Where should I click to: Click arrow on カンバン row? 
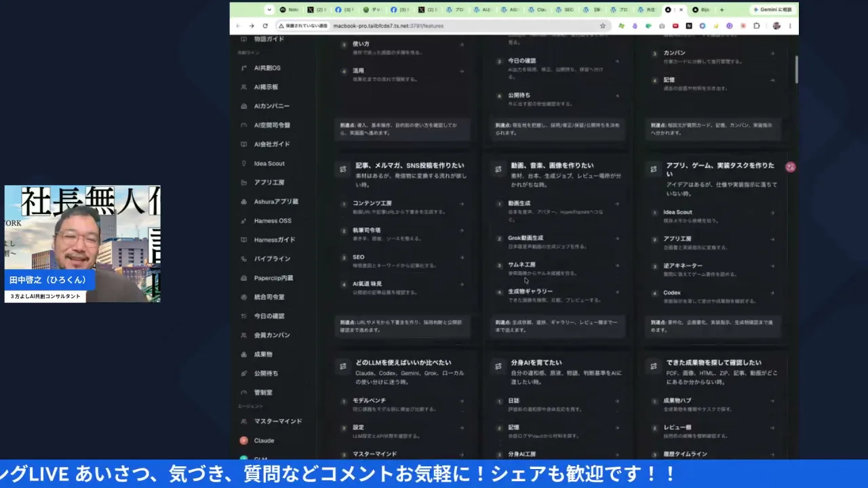click(x=772, y=53)
